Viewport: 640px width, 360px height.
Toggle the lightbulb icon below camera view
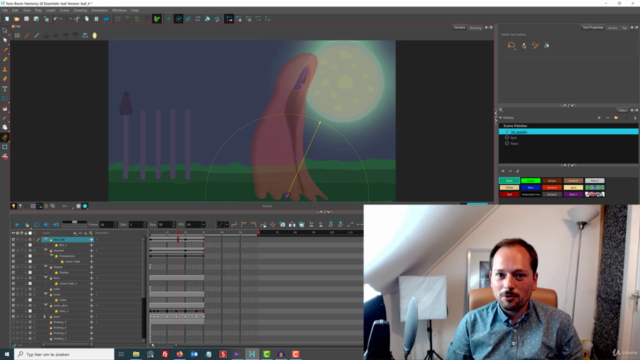(x=13, y=206)
